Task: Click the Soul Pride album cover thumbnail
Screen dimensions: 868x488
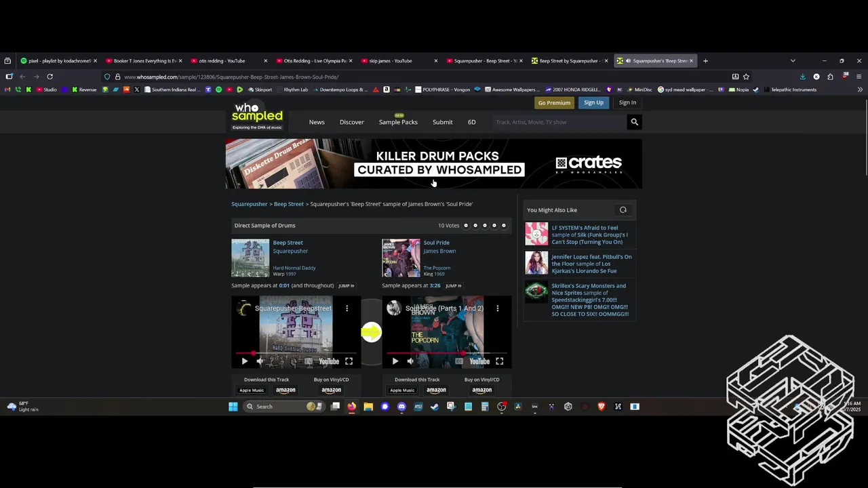Action: tap(401, 258)
